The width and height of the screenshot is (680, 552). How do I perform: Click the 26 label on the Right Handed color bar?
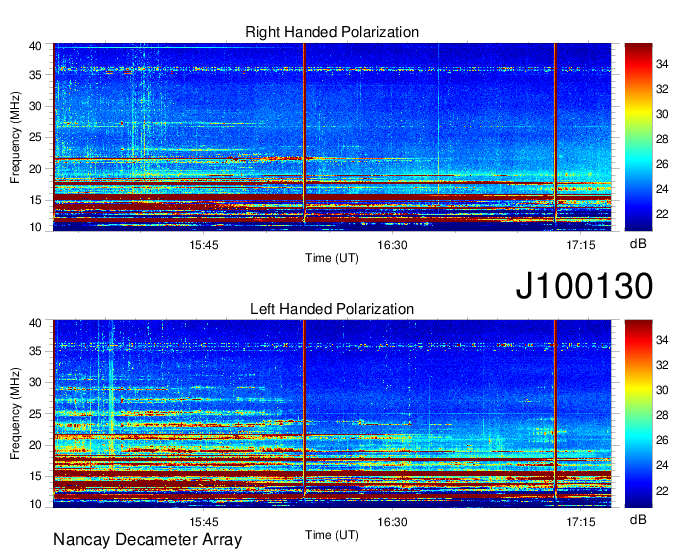click(662, 164)
